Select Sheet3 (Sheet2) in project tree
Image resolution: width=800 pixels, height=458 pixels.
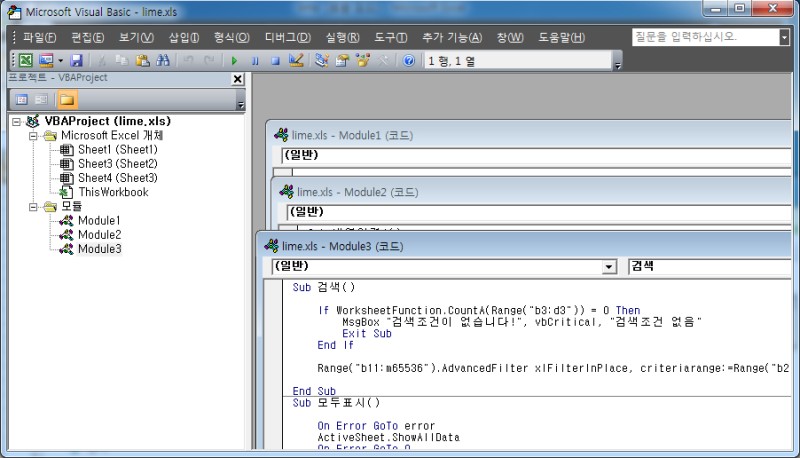point(118,164)
